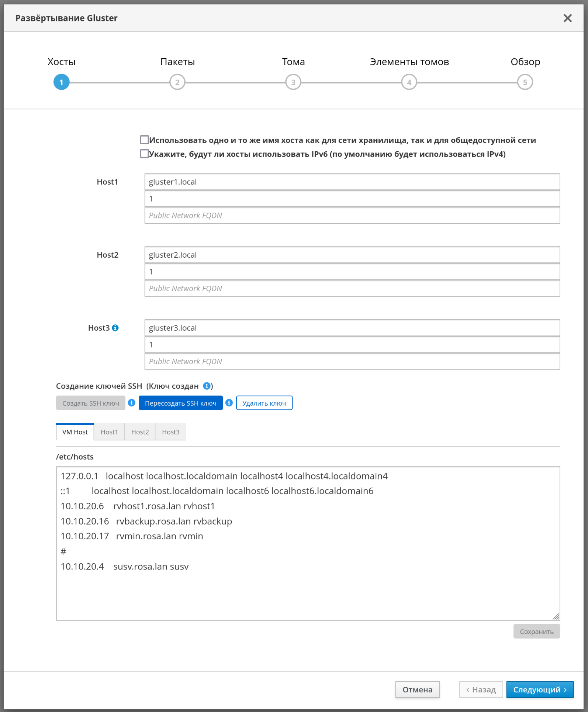The image size is (588, 712).
Task: Click info icon after 'Создать SSH ключ' button
Action: (132, 403)
